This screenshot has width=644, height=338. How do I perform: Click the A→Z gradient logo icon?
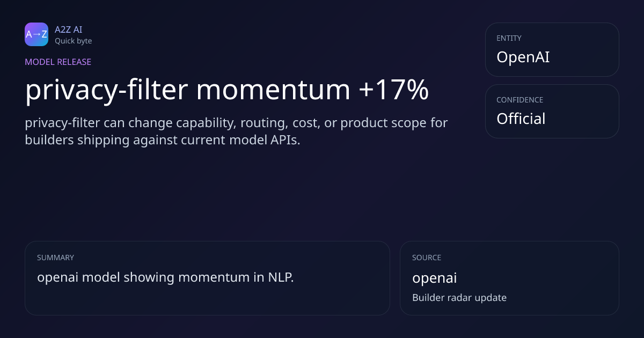(36, 34)
